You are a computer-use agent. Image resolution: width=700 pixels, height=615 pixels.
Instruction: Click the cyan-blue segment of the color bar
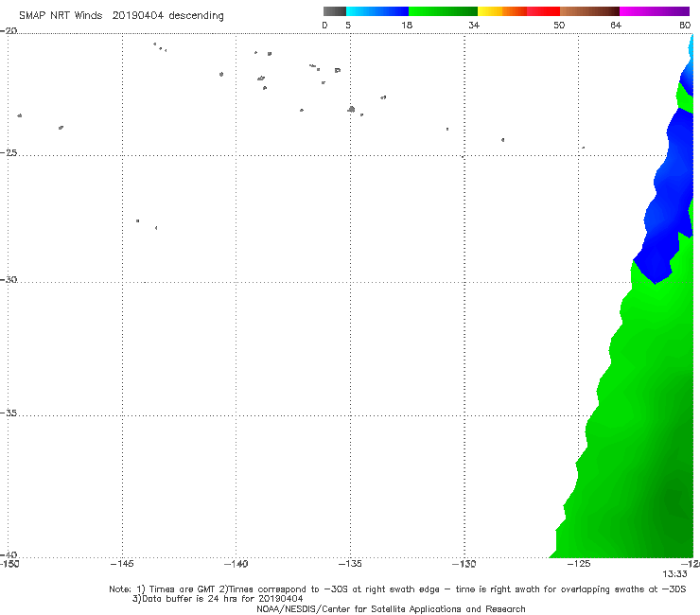(377, 11)
